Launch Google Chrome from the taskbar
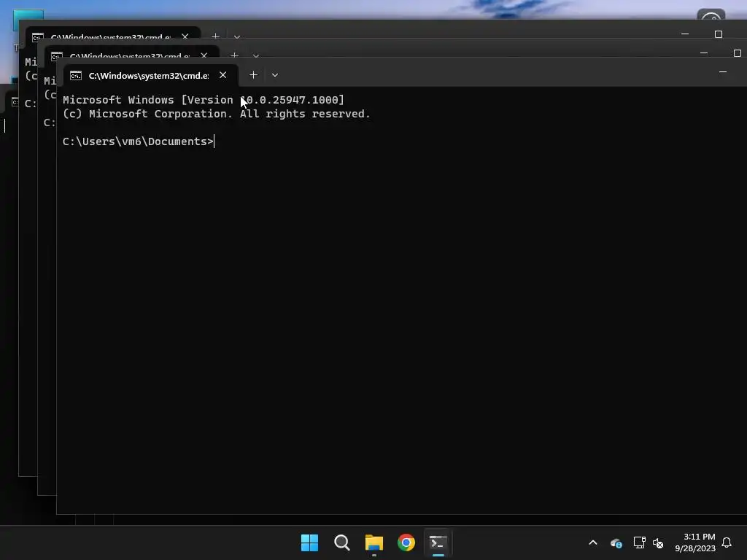747x560 pixels. pos(406,542)
